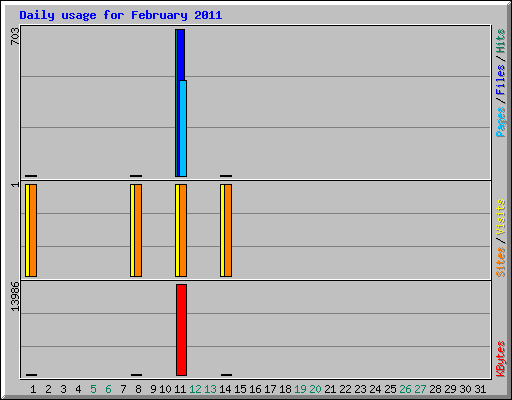Click day 24 on the date axis
Image resolution: width=512 pixels, height=400 pixels.
click(x=375, y=389)
